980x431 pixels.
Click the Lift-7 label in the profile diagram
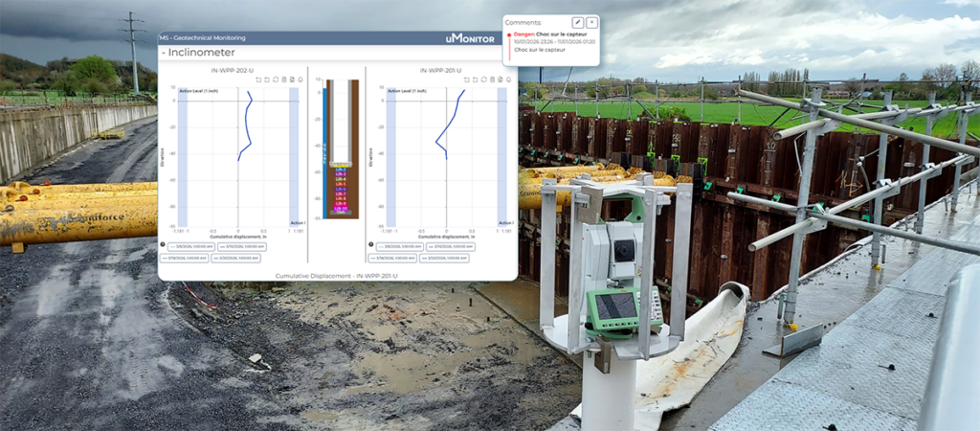click(x=341, y=193)
